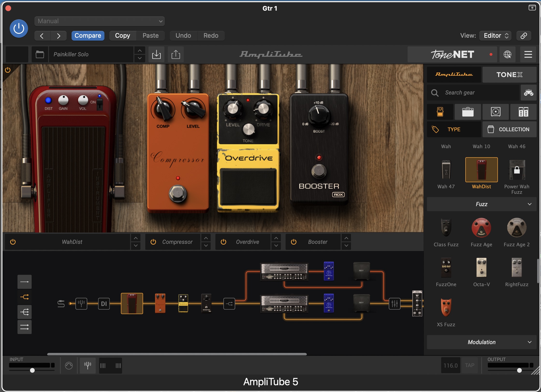The image size is (541, 392).
Task: Toggle the Booster slot power button
Action: [x=293, y=242]
